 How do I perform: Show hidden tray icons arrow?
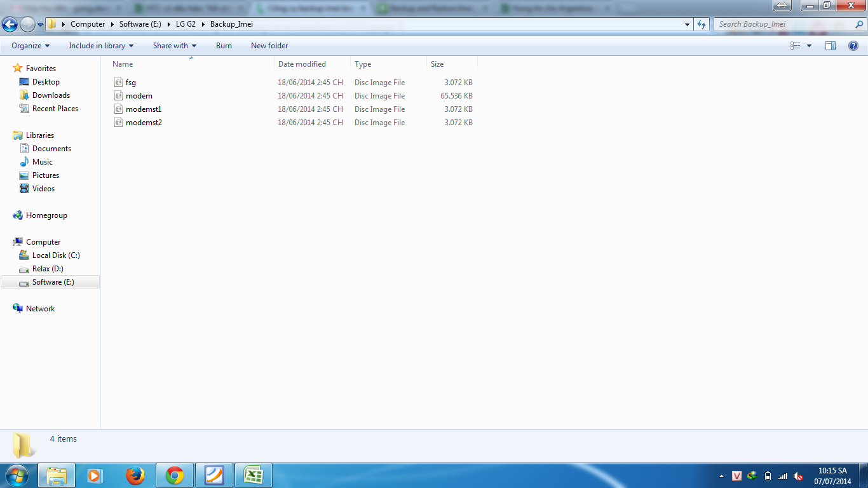coord(721,476)
